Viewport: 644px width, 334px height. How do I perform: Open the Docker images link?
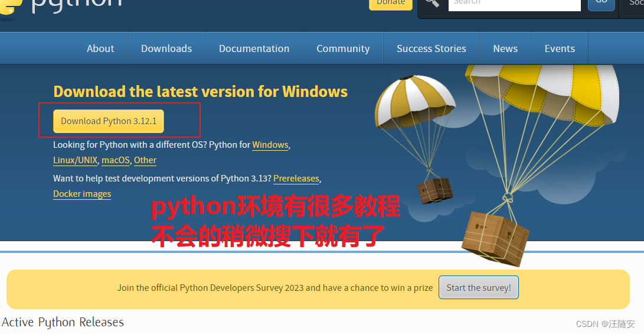(82, 194)
